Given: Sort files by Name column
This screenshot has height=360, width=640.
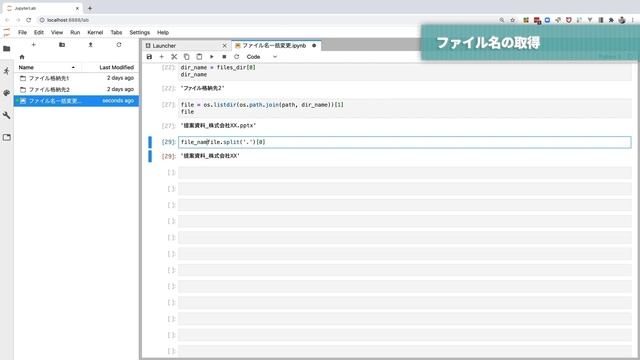Looking at the screenshot, I should (x=47, y=67).
